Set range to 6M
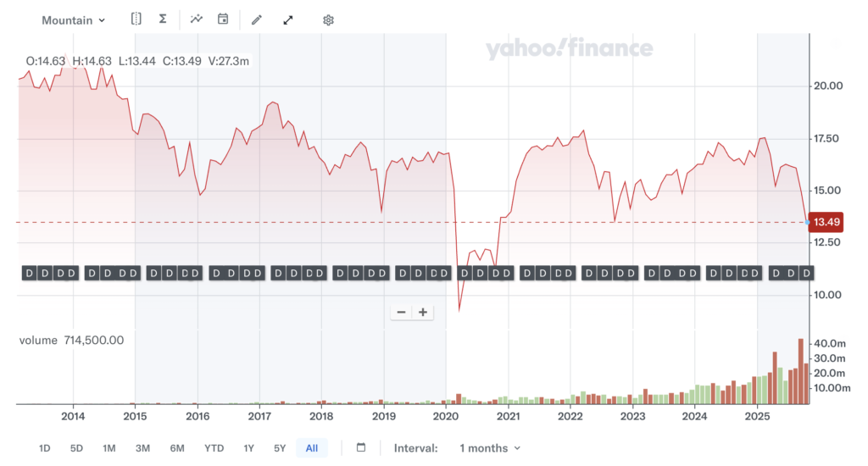 tap(177, 448)
